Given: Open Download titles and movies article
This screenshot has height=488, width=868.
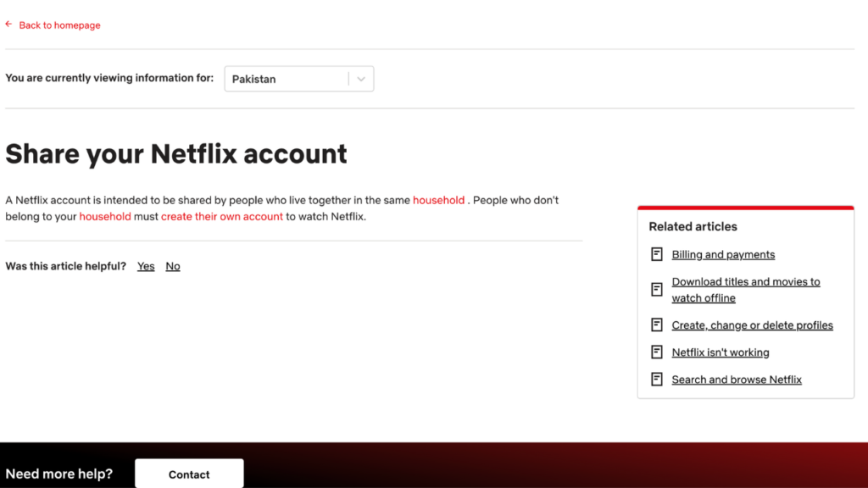Looking at the screenshot, I should tap(746, 290).
